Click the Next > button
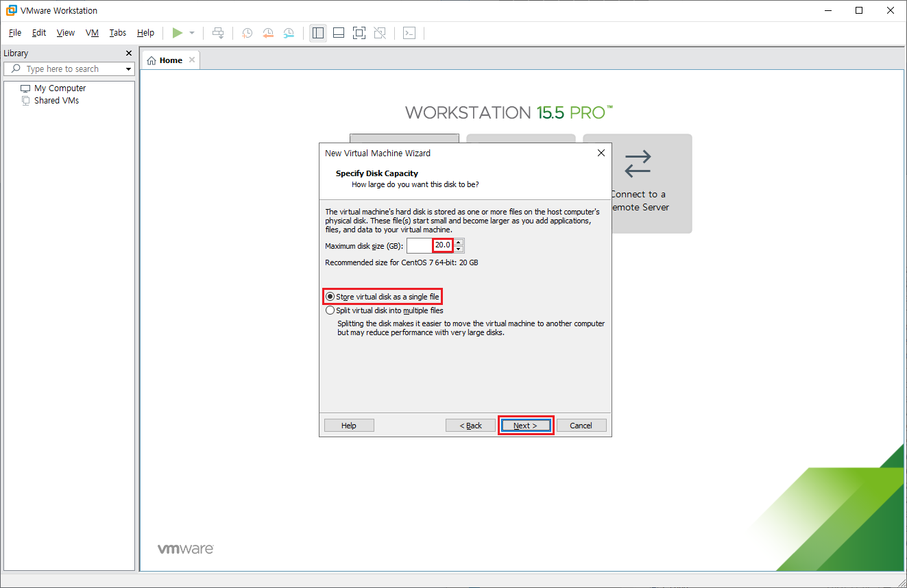The width and height of the screenshot is (907, 588). [x=526, y=426]
